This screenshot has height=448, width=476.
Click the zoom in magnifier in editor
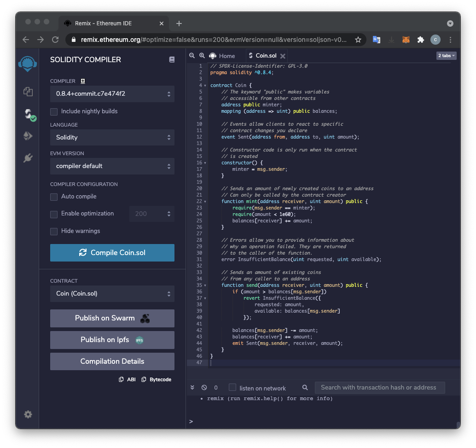pos(202,56)
